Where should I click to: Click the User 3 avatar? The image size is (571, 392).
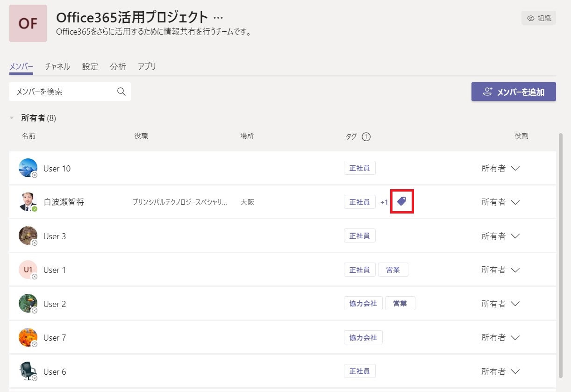[x=28, y=236]
